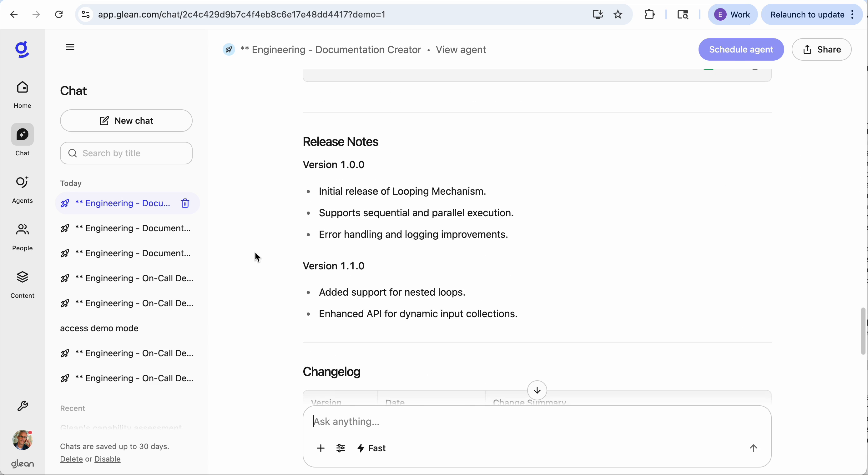
Task: Click the Schedule agent button
Action: coord(741,49)
